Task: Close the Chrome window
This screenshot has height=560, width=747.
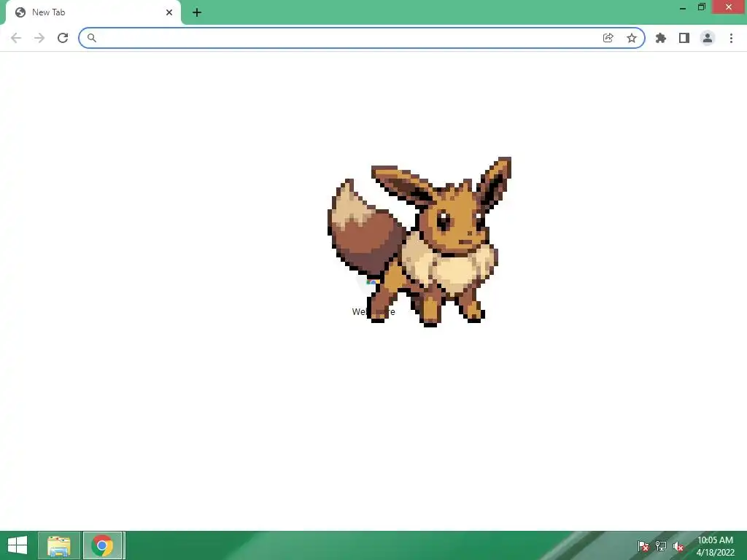Action: (729, 7)
